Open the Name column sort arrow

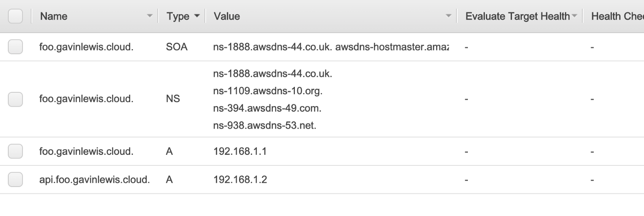(149, 17)
